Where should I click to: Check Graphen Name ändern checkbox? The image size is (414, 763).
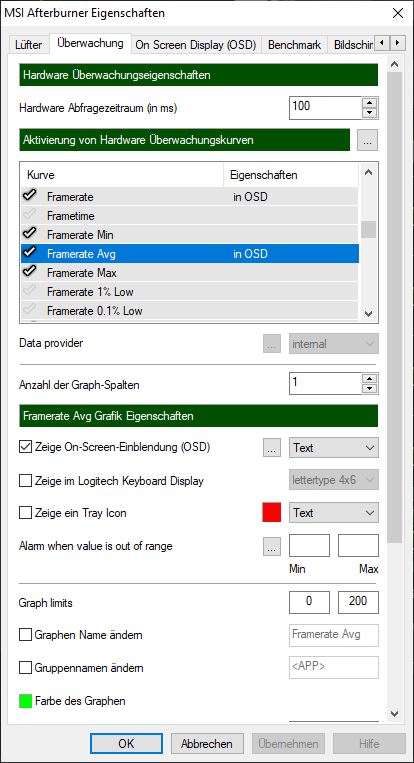(25, 635)
